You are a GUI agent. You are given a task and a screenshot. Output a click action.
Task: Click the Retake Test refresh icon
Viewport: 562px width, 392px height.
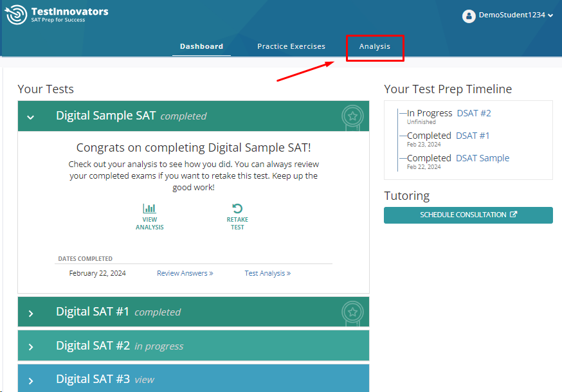point(237,208)
